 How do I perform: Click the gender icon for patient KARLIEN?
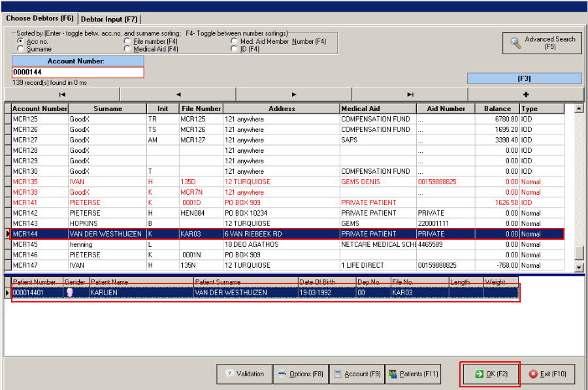[70, 293]
